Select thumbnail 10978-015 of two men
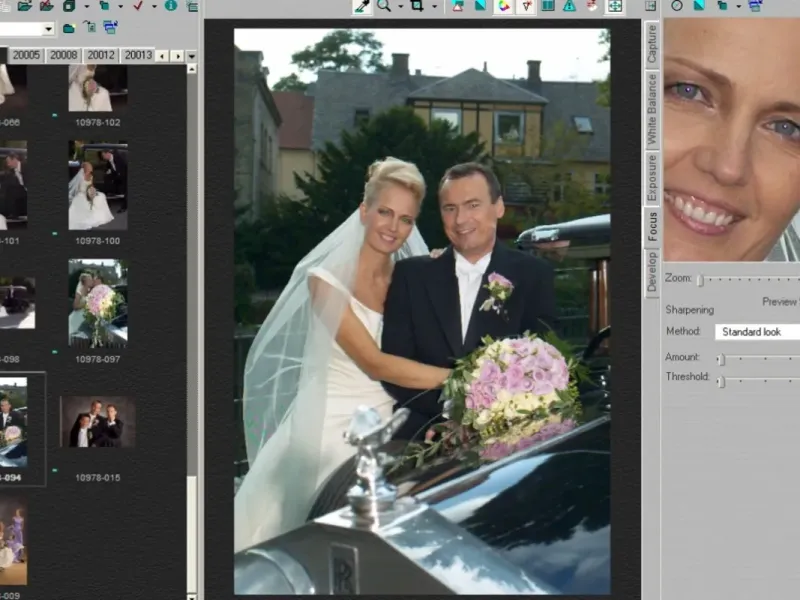This screenshot has width=800, height=600. point(97,422)
